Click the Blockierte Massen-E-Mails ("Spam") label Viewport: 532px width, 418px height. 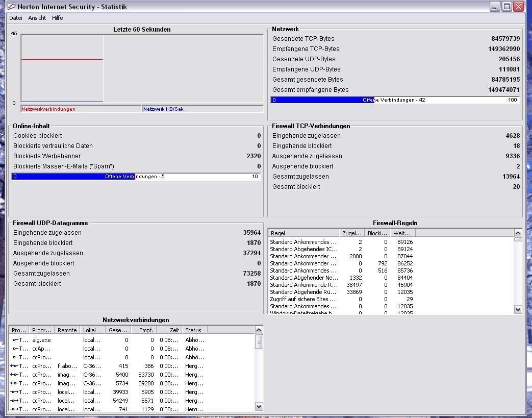point(64,166)
